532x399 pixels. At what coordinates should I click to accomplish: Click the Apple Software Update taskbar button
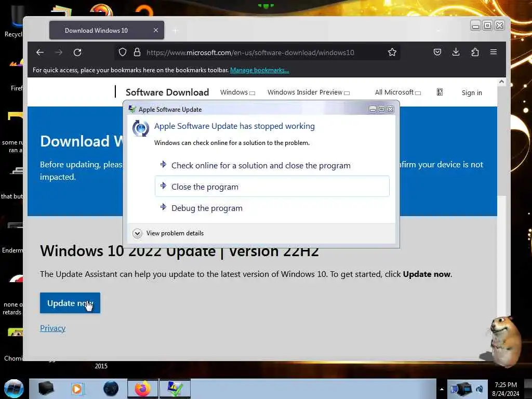175,389
